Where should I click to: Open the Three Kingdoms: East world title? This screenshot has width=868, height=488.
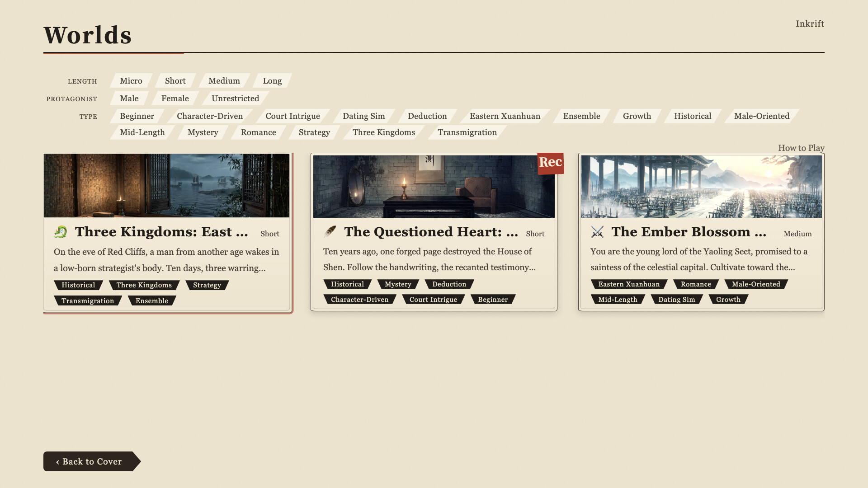coord(161,232)
